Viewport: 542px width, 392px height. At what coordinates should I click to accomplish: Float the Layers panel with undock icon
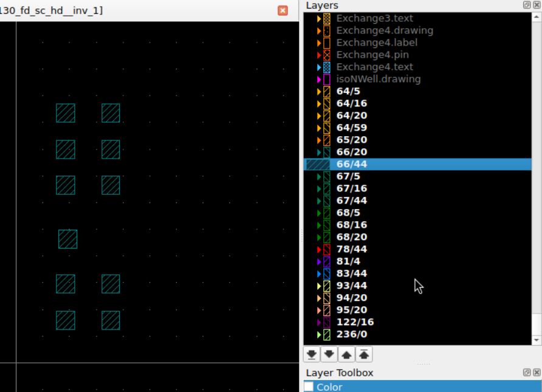(527, 5)
